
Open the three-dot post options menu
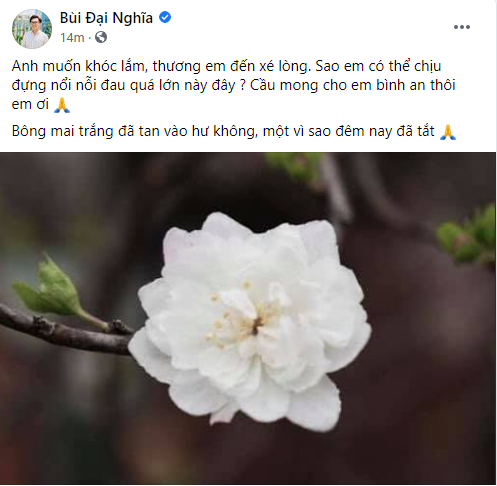[x=462, y=27]
